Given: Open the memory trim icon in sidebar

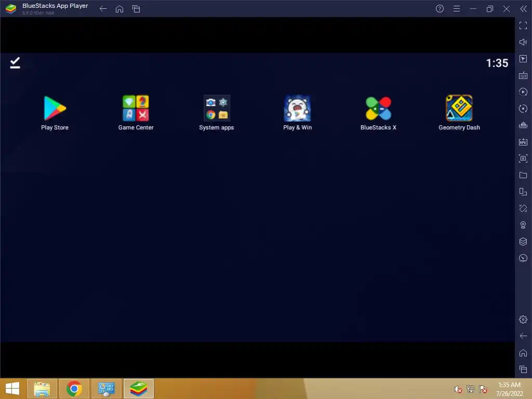Looking at the screenshot, I should [x=523, y=125].
